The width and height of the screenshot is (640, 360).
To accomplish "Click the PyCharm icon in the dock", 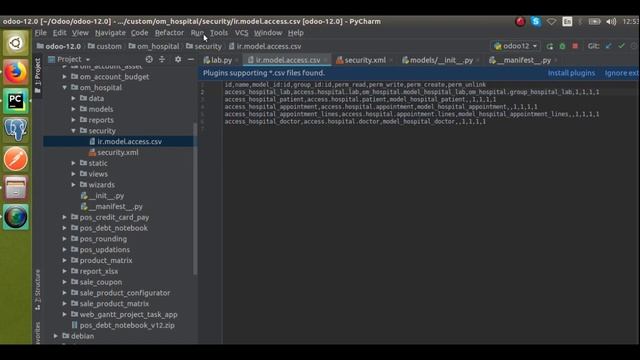I will [16, 101].
